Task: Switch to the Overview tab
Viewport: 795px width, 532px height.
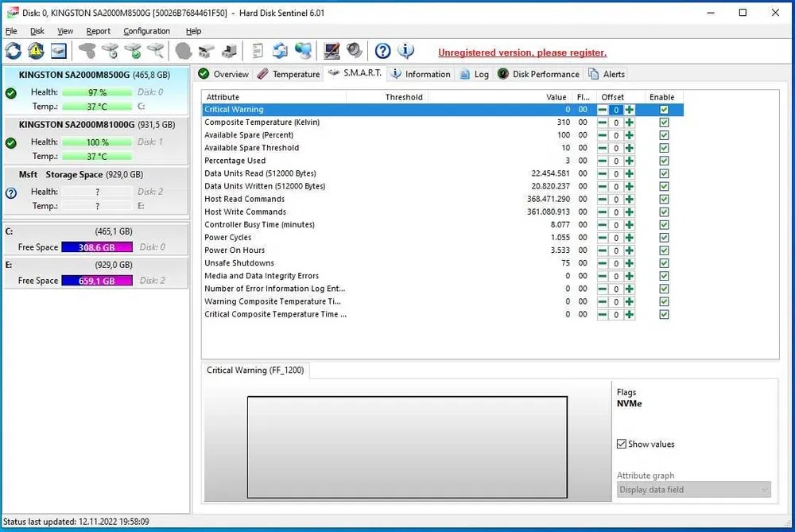Action: click(x=224, y=74)
